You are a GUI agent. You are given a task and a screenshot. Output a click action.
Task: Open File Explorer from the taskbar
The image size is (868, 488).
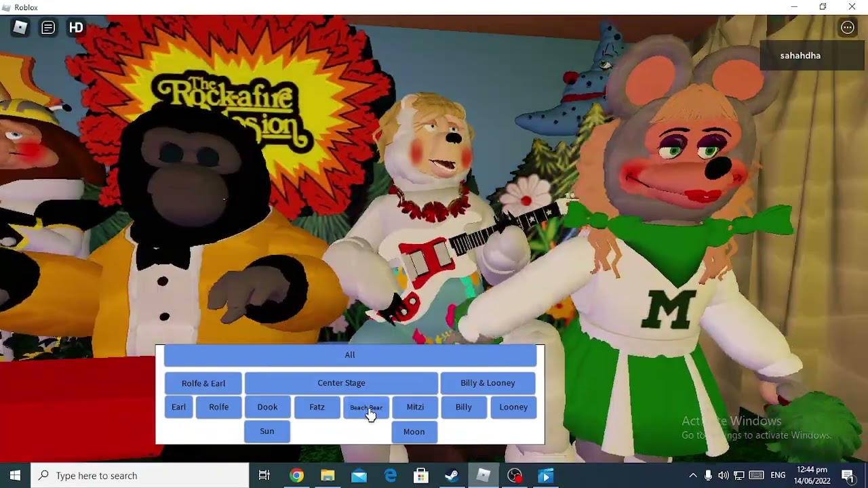pyautogui.click(x=328, y=476)
